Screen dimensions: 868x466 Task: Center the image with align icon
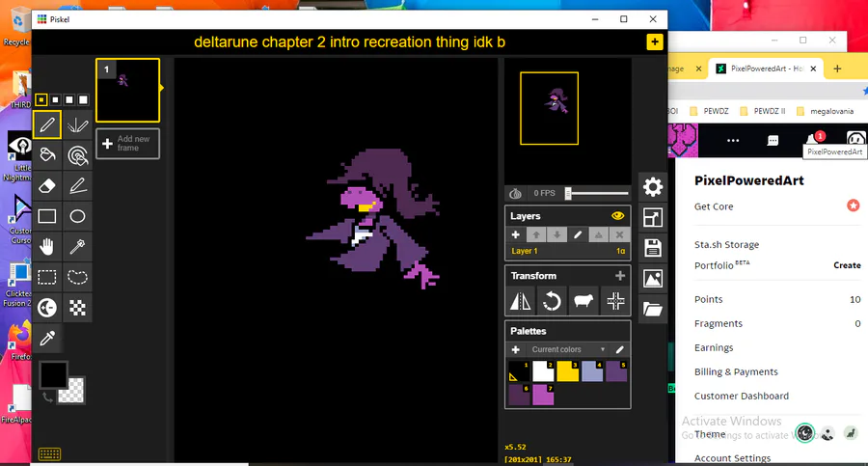(x=615, y=301)
